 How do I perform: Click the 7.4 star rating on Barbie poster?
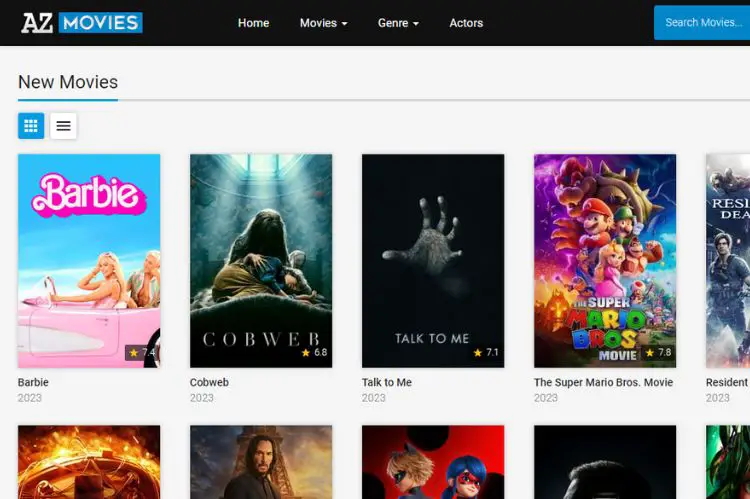point(142,353)
